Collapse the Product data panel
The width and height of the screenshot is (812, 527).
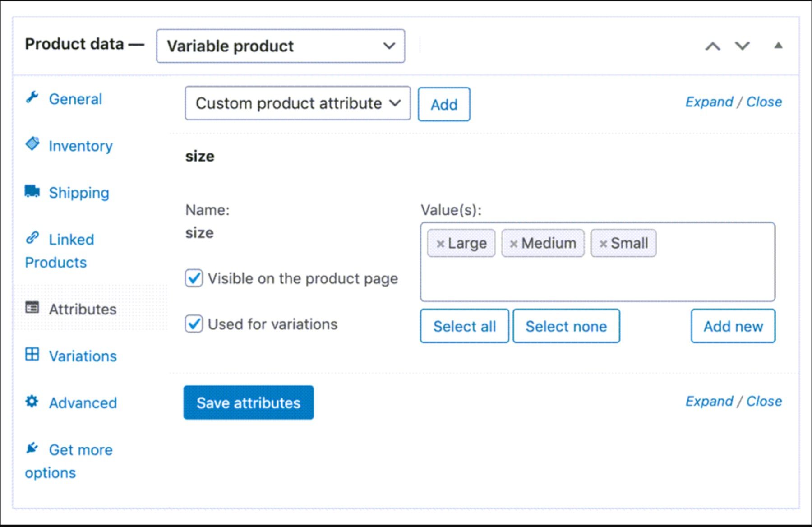pyautogui.click(x=778, y=46)
